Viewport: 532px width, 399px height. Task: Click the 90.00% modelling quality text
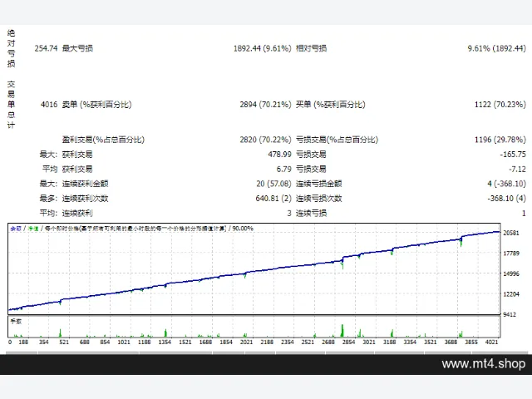(x=243, y=229)
